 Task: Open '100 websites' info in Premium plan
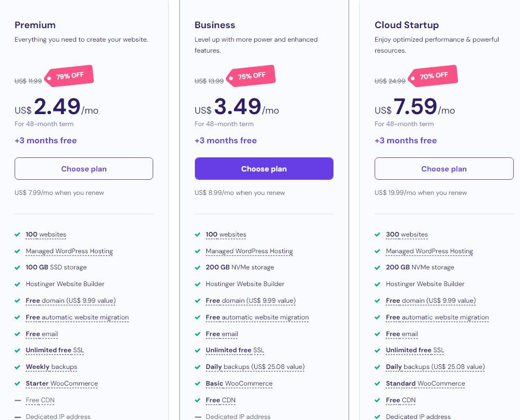[46, 234]
